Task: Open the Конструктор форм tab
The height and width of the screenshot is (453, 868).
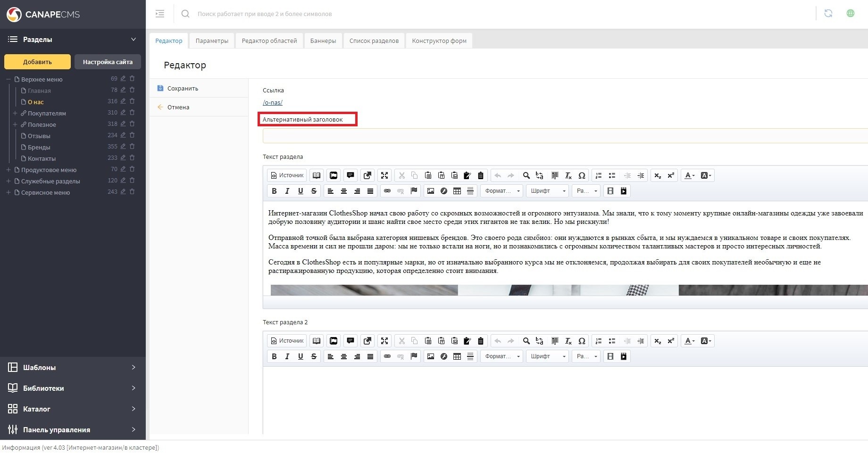Action: pyautogui.click(x=439, y=41)
